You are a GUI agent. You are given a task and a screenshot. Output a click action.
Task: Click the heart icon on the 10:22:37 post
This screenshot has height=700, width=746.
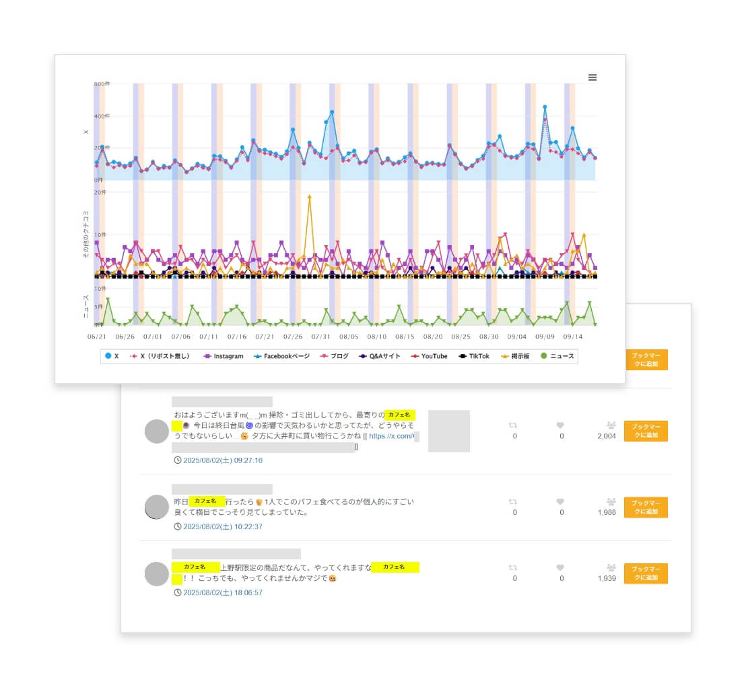(561, 501)
